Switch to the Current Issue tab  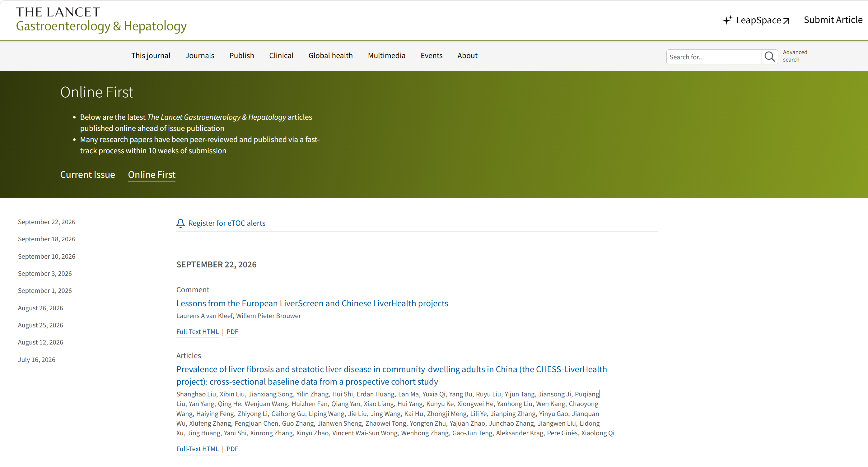[88, 174]
